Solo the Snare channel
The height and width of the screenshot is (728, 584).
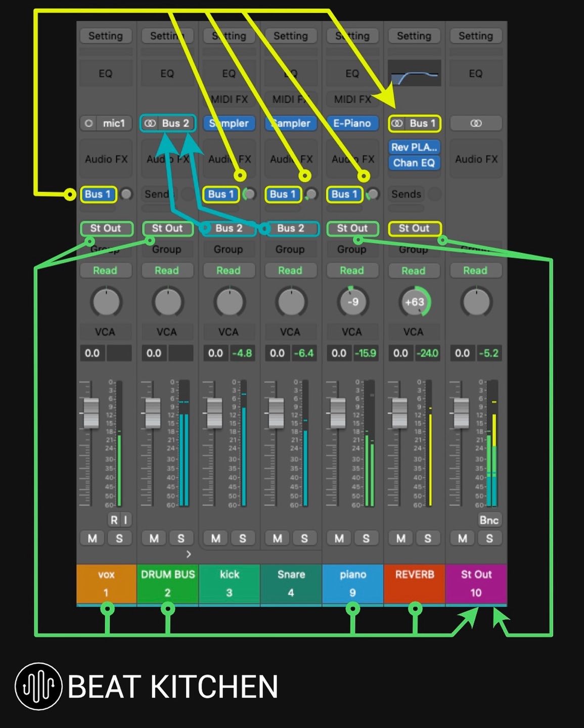click(x=304, y=538)
